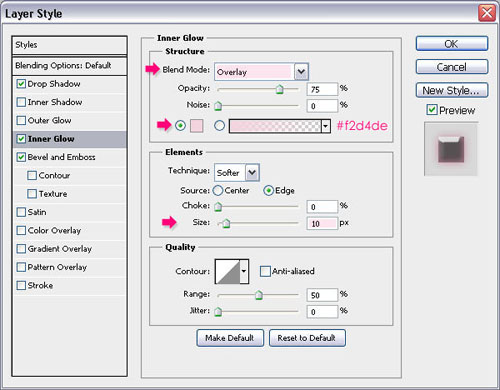500x390 pixels.
Task: Enable the Inner Shadow checkbox
Action: pyautogui.click(x=21, y=102)
